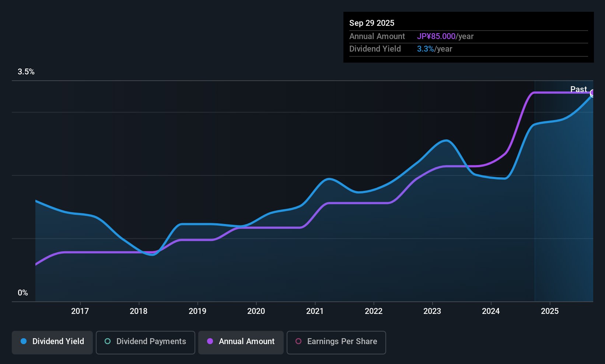Show the Earnings Per Share series

pos(336,342)
